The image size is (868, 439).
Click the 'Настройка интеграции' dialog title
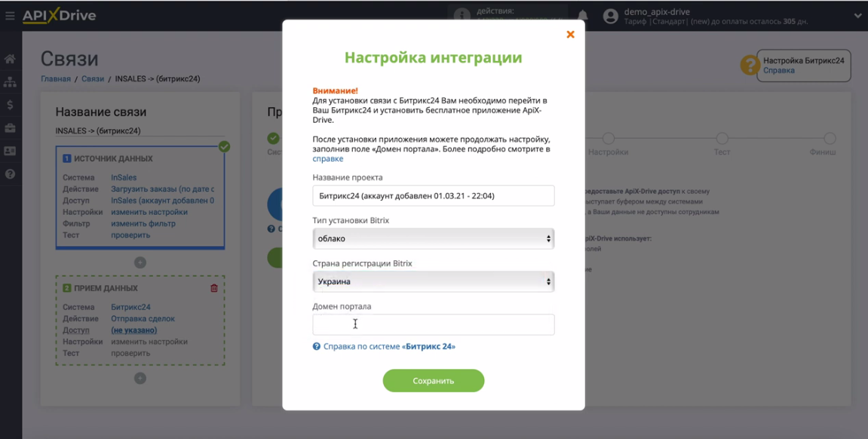click(434, 57)
